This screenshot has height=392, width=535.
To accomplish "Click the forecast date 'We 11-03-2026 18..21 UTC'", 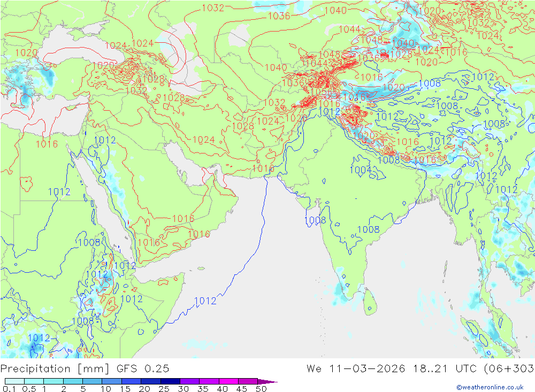I will point(393,369).
